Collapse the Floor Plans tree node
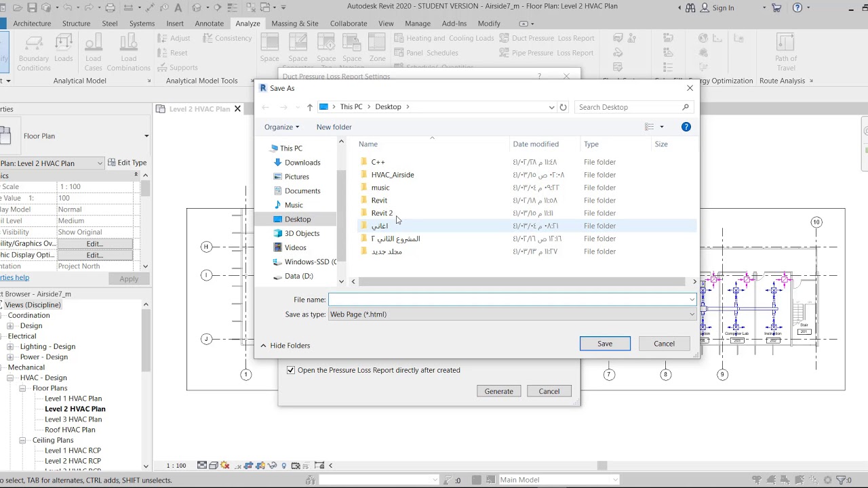 (x=22, y=388)
